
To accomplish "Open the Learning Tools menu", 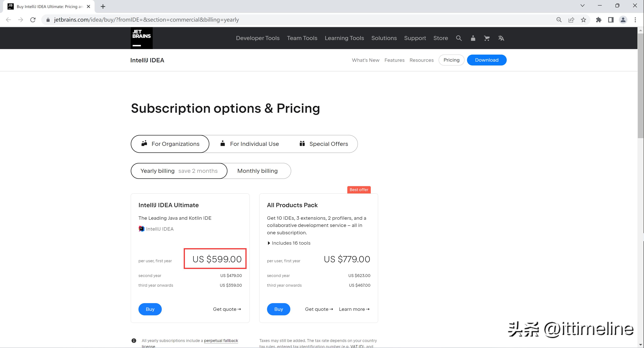I will (x=344, y=38).
